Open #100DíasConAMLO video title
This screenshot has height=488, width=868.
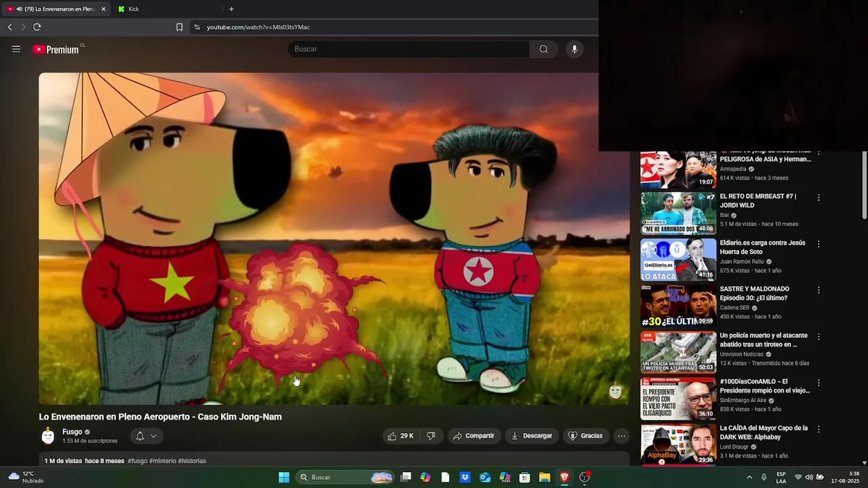click(765, 386)
